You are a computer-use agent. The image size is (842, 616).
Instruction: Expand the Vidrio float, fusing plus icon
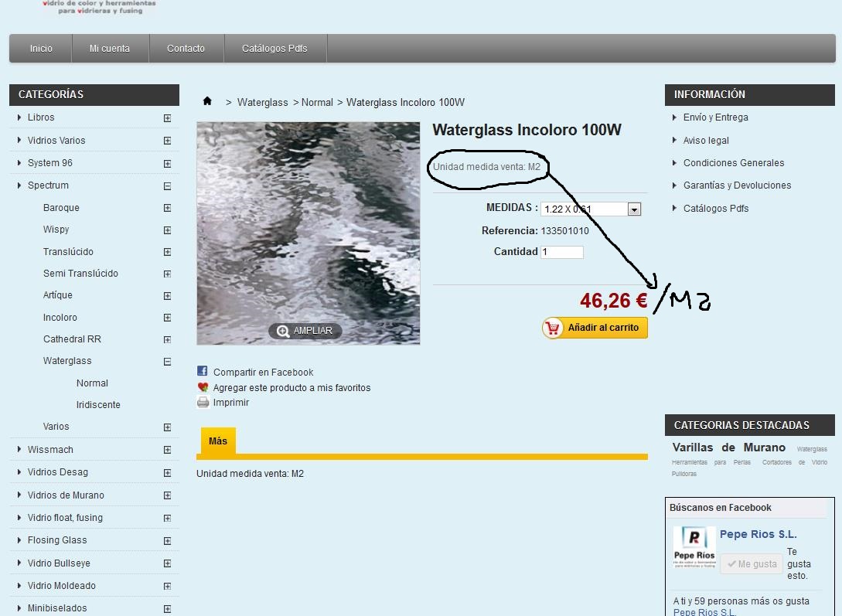coord(168,519)
